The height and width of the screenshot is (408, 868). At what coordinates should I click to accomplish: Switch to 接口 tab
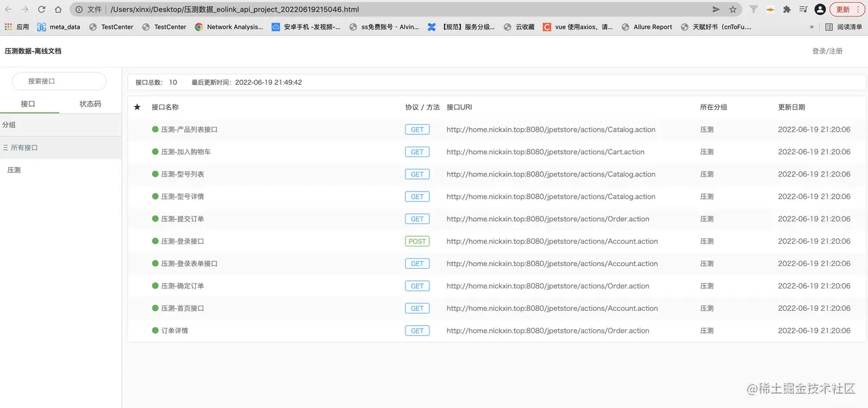(x=28, y=104)
